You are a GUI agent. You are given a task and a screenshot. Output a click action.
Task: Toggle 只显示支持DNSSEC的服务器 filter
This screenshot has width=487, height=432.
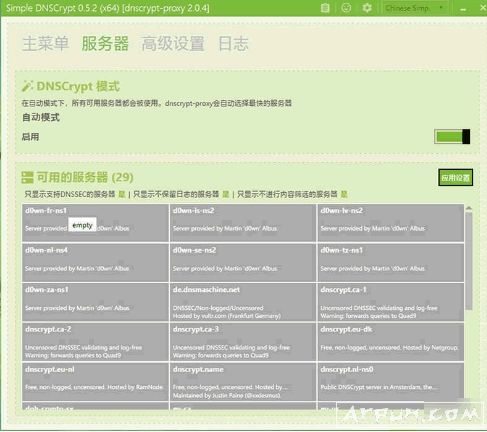(x=122, y=194)
